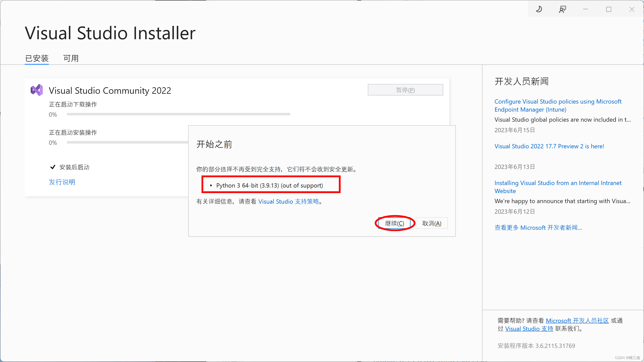Open Visual Studio 2022 17.7 Preview 2 article

point(549,146)
